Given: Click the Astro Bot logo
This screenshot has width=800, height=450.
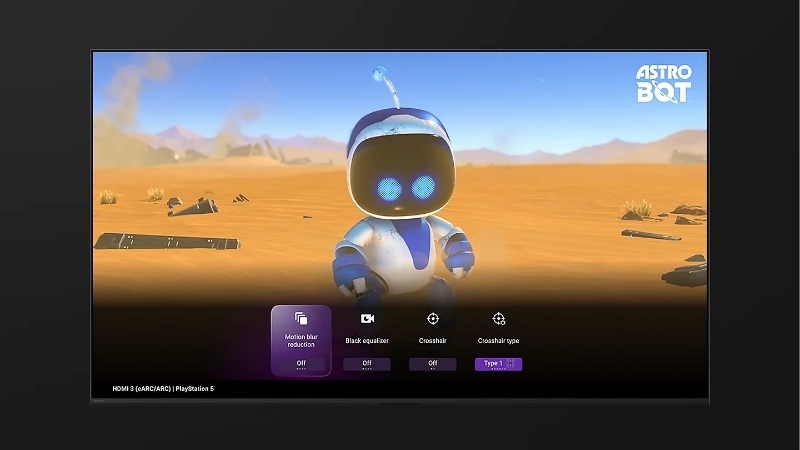Looking at the screenshot, I should [x=663, y=84].
